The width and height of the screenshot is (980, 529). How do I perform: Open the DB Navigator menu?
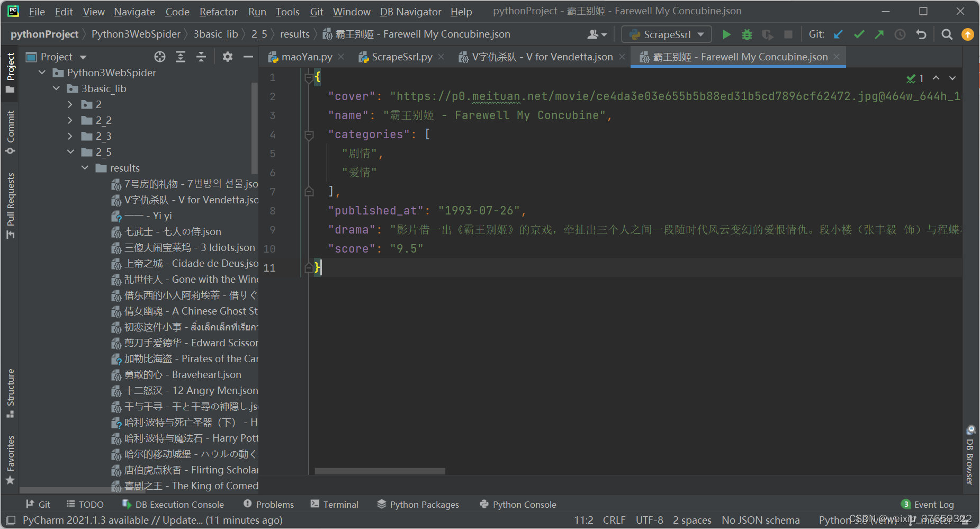point(410,12)
